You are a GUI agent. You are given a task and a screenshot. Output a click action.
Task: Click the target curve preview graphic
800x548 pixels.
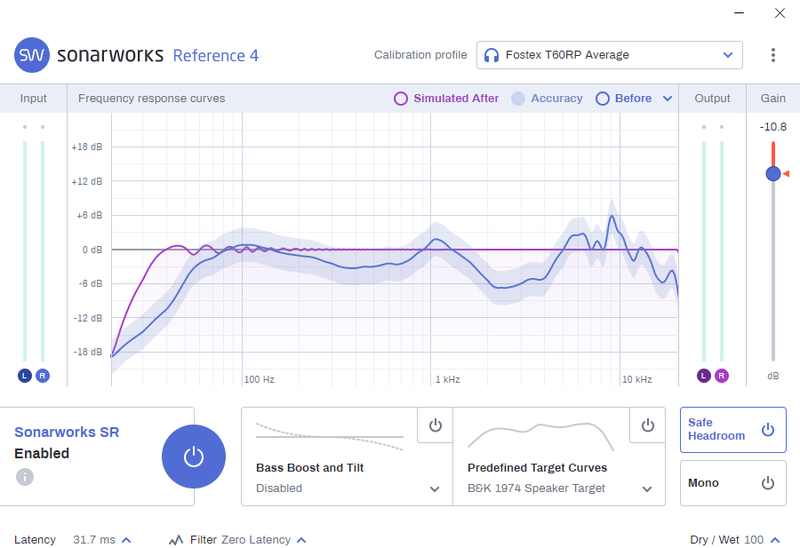541,437
